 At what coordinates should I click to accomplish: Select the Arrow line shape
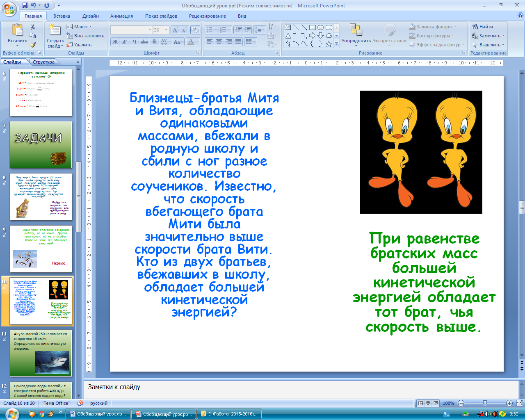[x=304, y=27]
